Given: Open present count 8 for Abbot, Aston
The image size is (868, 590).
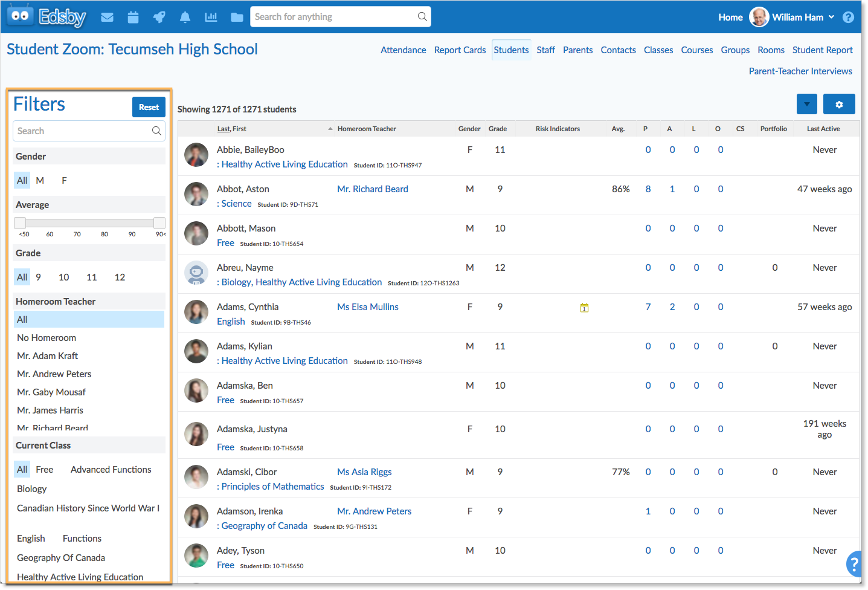Looking at the screenshot, I should tap(648, 189).
